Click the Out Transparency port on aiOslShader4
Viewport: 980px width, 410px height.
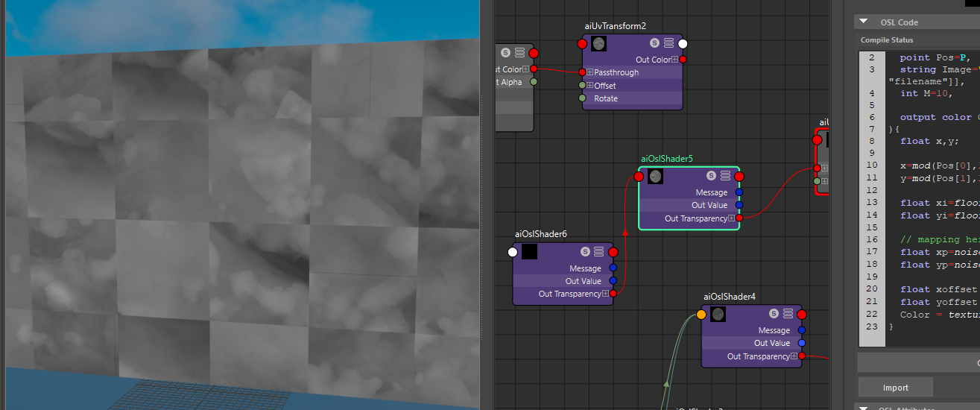[801, 356]
